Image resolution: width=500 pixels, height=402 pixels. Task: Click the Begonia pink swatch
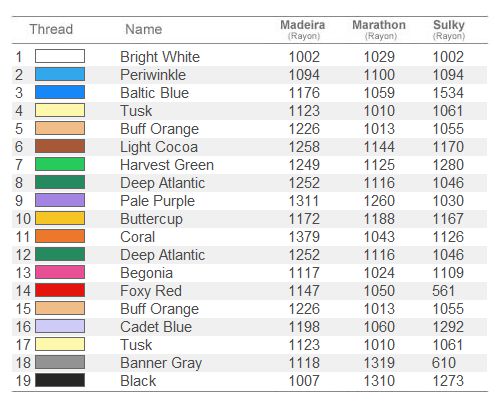click(60, 272)
